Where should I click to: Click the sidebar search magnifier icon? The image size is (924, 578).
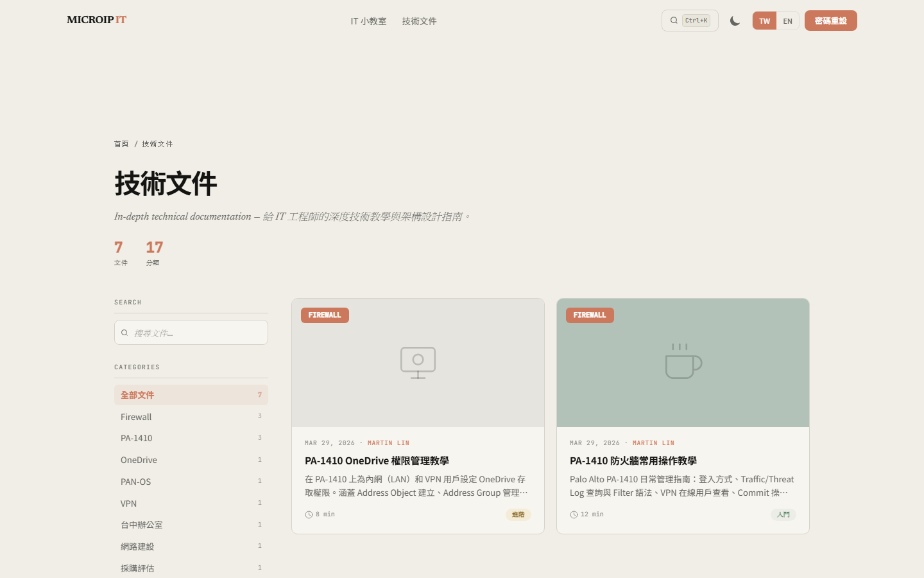point(124,333)
